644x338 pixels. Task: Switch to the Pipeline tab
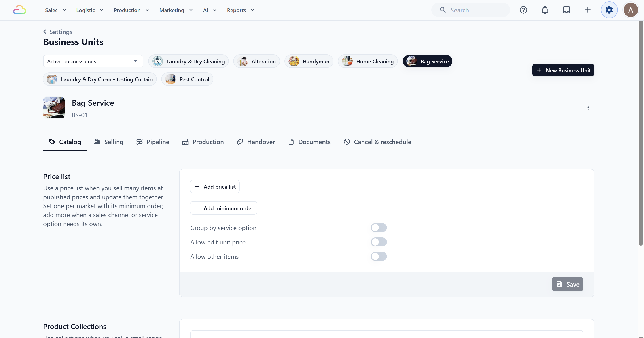[153, 142]
